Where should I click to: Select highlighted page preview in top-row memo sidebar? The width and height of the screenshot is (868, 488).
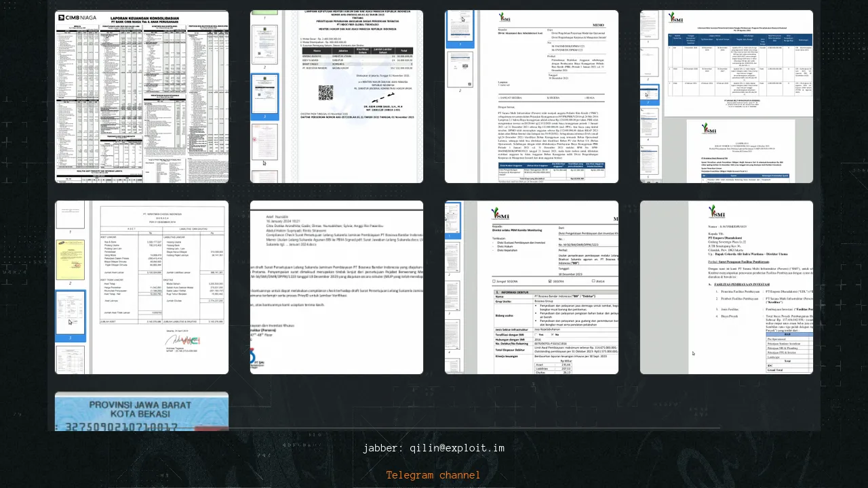click(x=461, y=27)
